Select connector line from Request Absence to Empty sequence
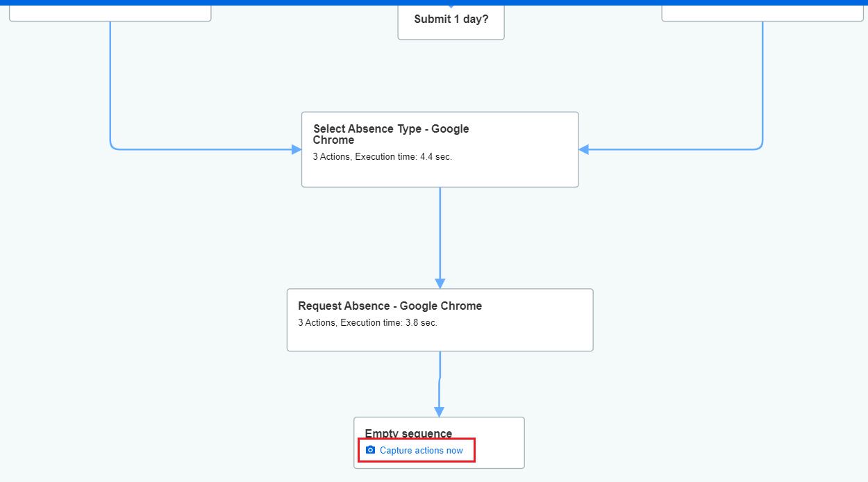Screen dimensions: 868x482 click(x=440, y=379)
